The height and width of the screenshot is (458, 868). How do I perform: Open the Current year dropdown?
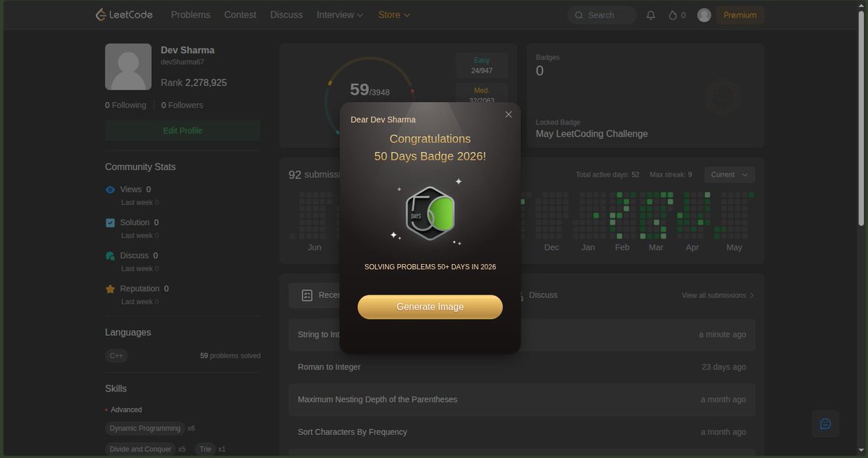coord(729,174)
